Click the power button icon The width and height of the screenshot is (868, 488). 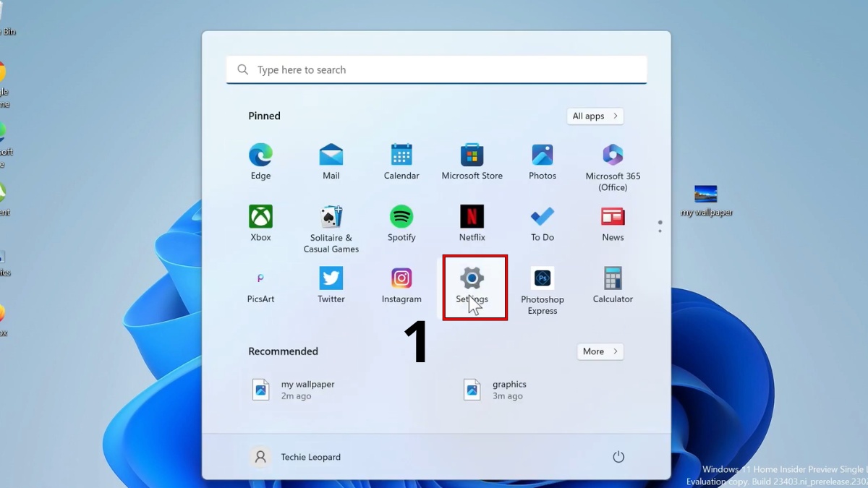click(618, 457)
